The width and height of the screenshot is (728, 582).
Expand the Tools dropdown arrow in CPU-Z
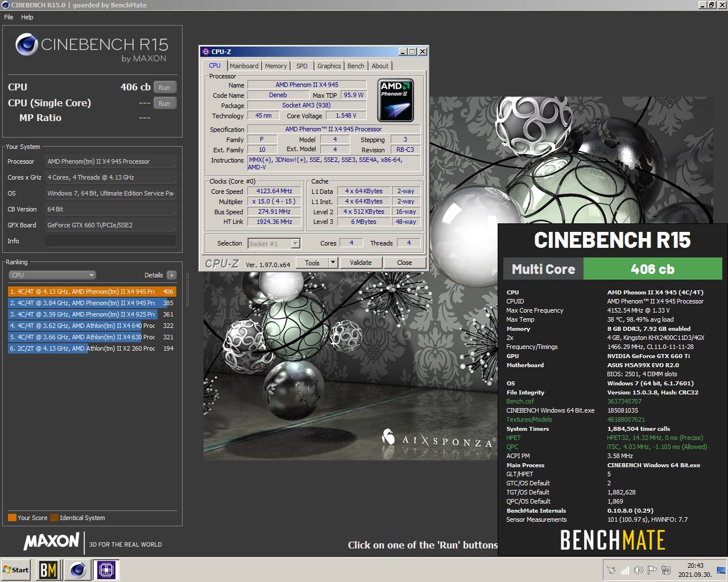pyautogui.click(x=333, y=263)
